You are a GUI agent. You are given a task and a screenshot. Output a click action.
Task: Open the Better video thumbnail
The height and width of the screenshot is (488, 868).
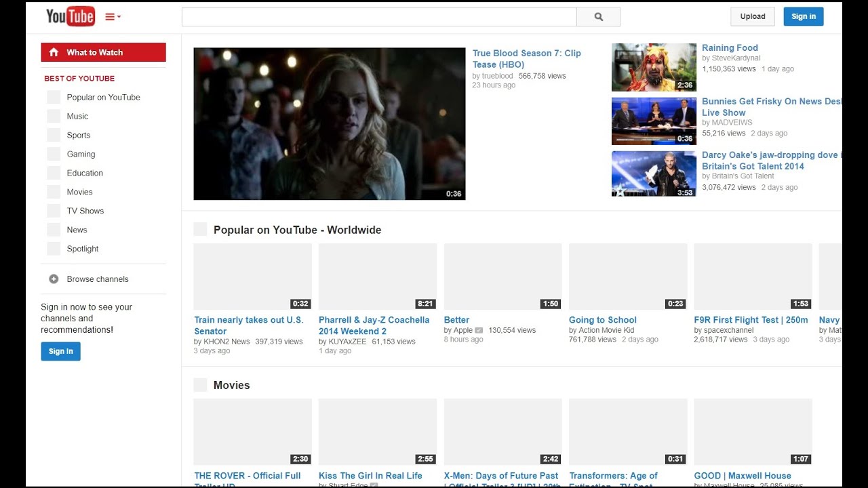tap(502, 277)
